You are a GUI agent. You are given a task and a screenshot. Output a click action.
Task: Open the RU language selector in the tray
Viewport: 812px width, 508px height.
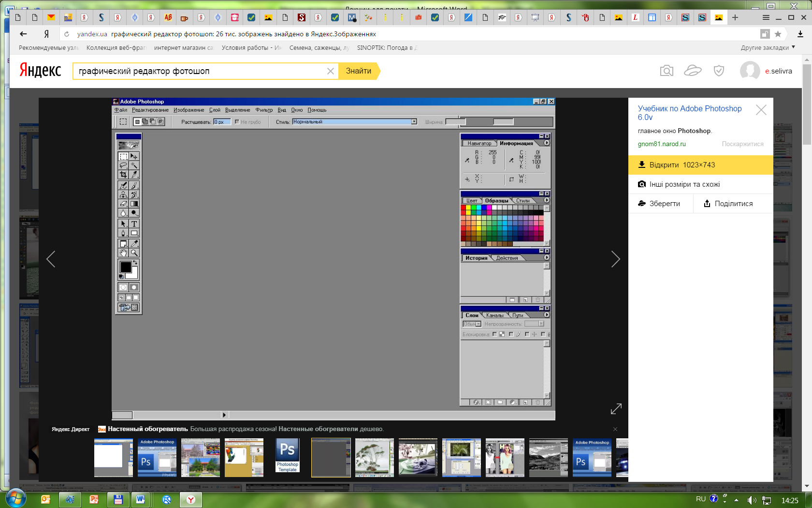pyautogui.click(x=701, y=499)
